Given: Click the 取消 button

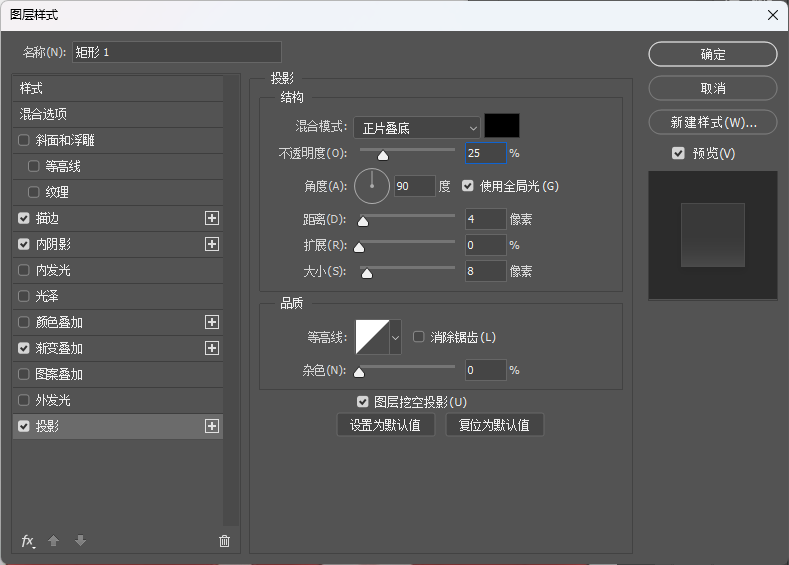Looking at the screenshot, I should coord(713,89).
